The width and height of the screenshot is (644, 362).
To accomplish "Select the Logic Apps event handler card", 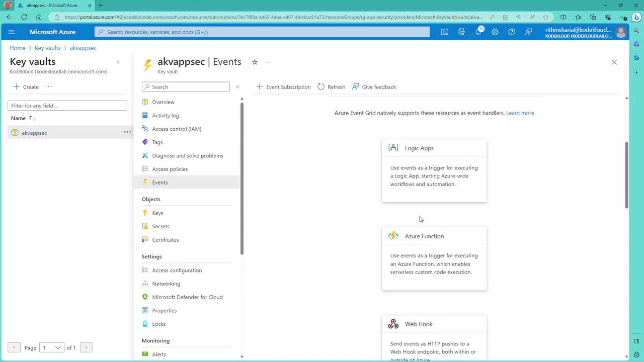I will [434, 171].
